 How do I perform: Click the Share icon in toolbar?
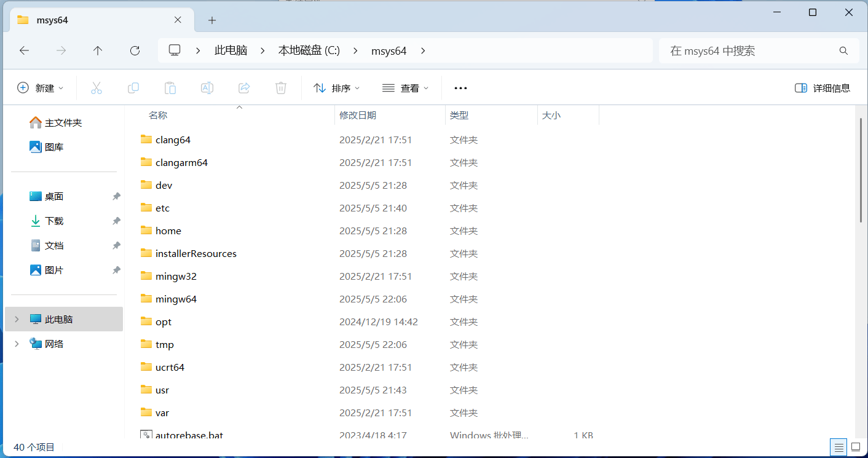click(x=244, y=88)
